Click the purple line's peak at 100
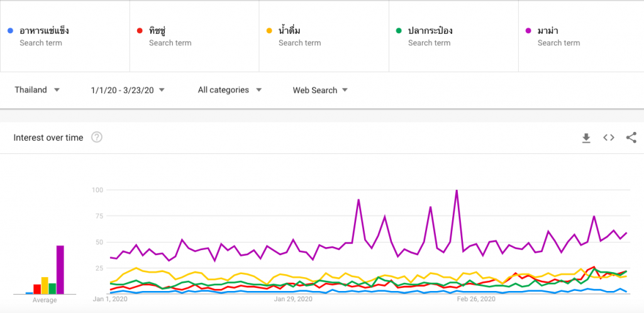 pyautogui.click(x=457, y=190)
